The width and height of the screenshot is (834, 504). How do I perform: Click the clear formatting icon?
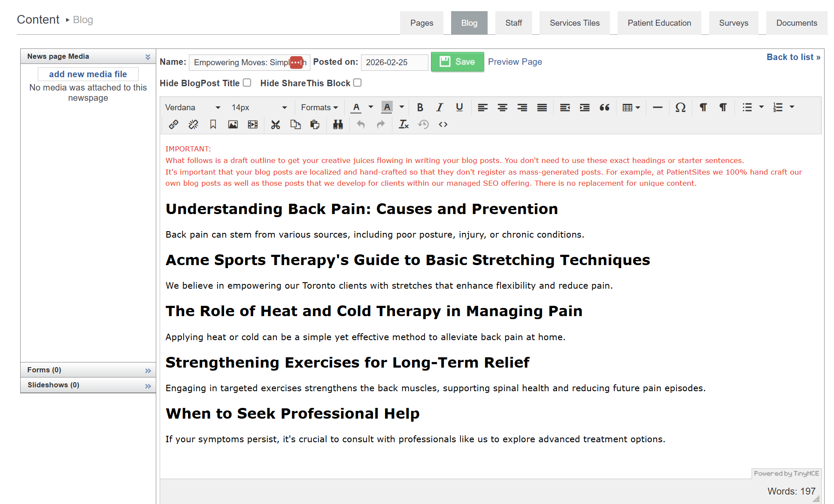point(403,124)
